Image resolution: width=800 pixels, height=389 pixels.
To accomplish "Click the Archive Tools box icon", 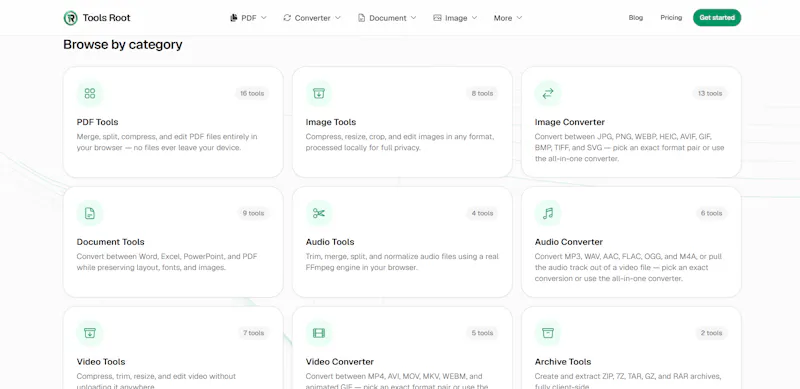I will coord(548,333).
